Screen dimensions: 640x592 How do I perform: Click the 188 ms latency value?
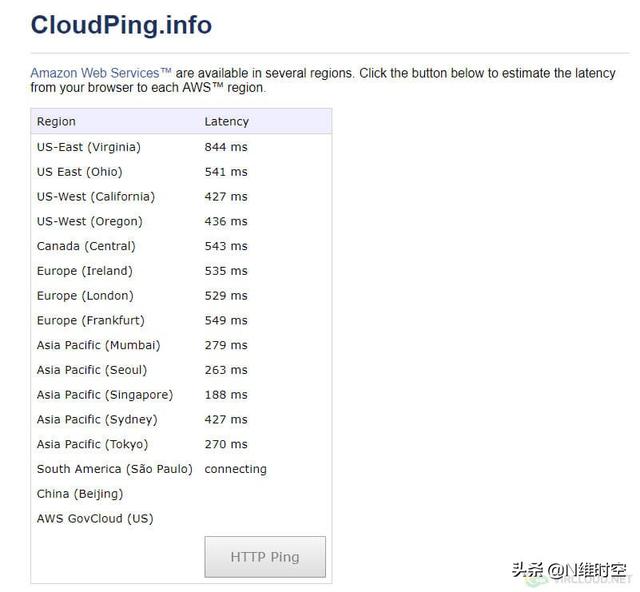point(226,395)
